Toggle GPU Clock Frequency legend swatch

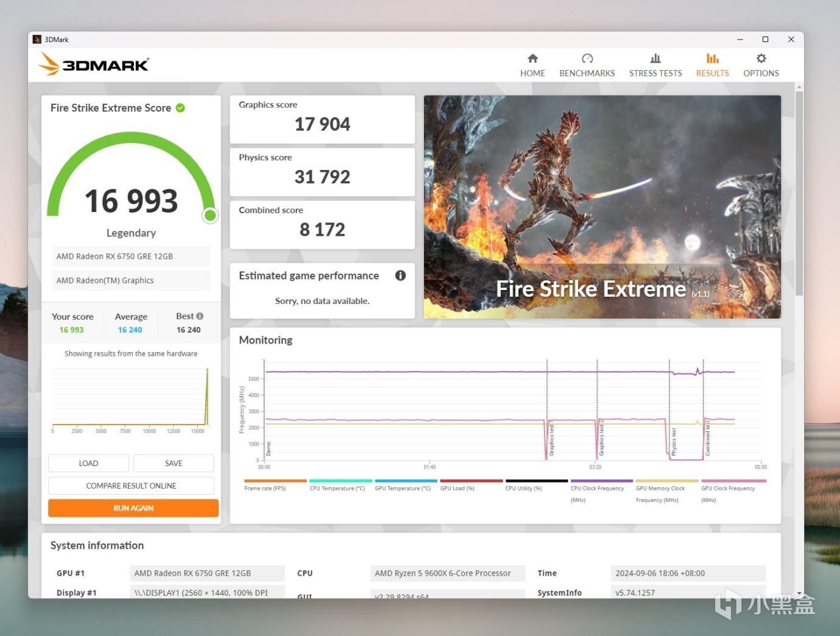tap(733, 481)
